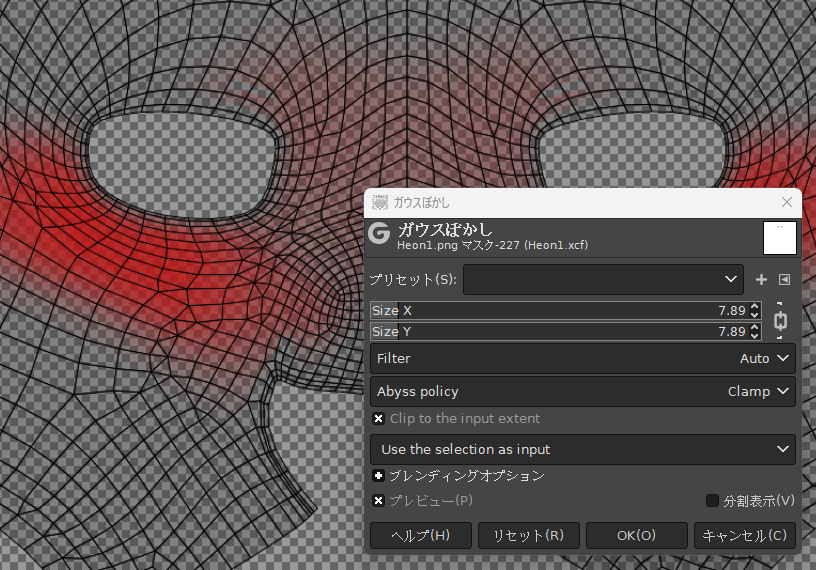
Task: Enable 分割表示 split view checkbox
Action: point(712,500)
